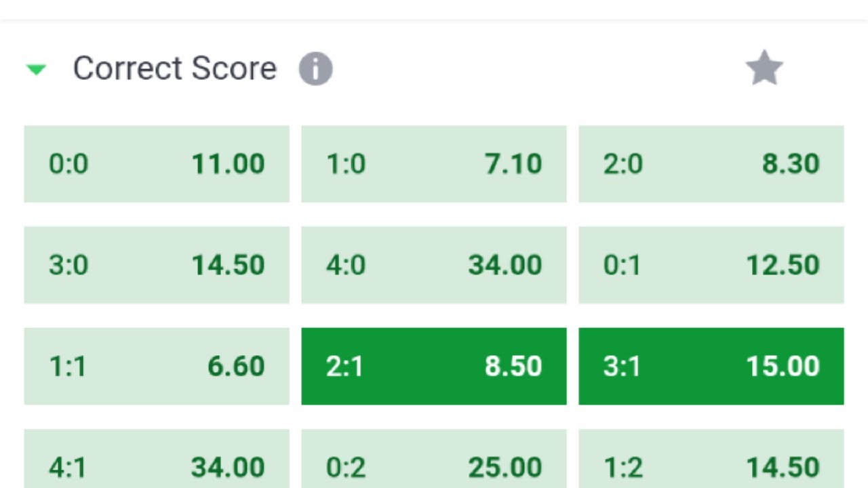Pick the 2:0 correct score odds
The height and width of the screenshot is (488, 868).
pos(711,164)
